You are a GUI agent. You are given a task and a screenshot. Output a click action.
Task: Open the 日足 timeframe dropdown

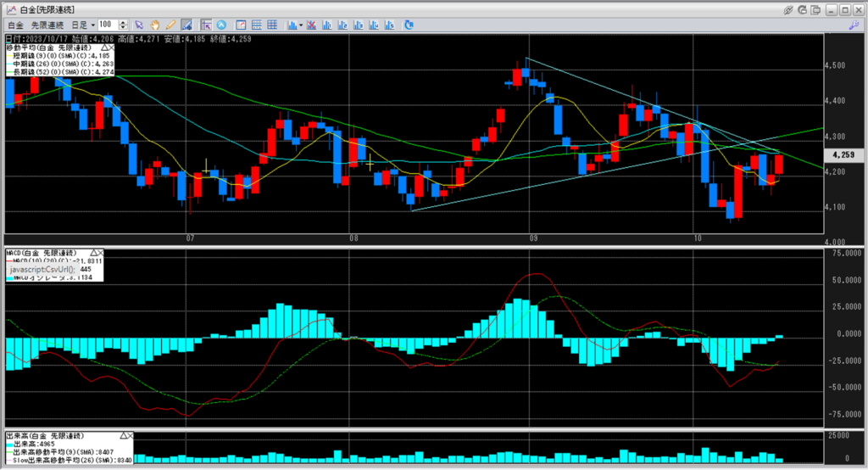[83, 25]
